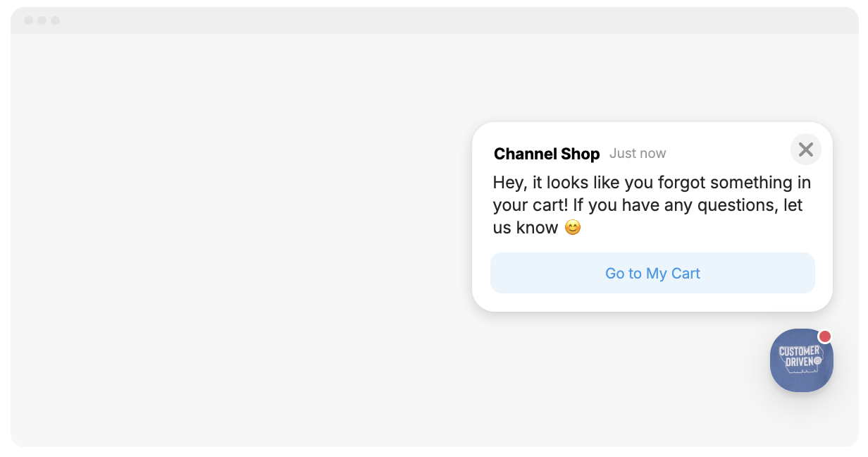Click the smiling face emoji
This screenshot has width=868, height=457.
coord(573,228)
